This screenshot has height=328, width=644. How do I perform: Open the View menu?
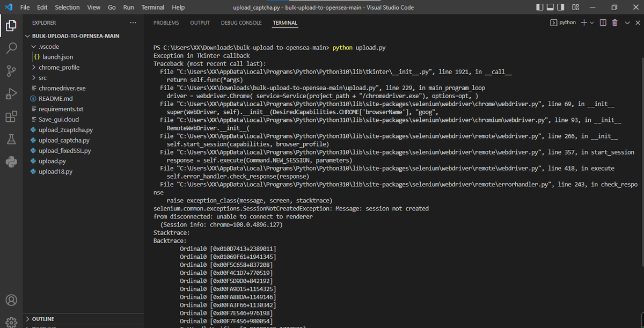click(x=94, y=7)
